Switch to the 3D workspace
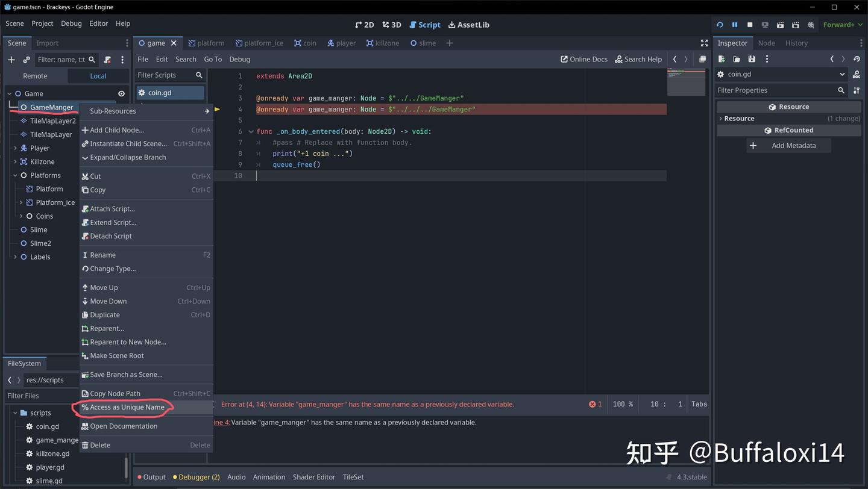 tap(391, 25)
